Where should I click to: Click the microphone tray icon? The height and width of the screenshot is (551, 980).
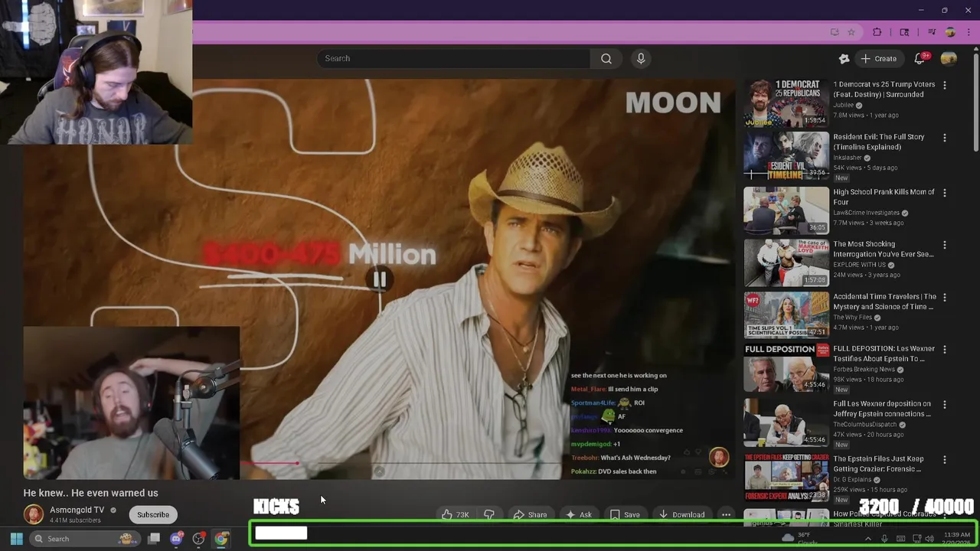click(884, 539)
